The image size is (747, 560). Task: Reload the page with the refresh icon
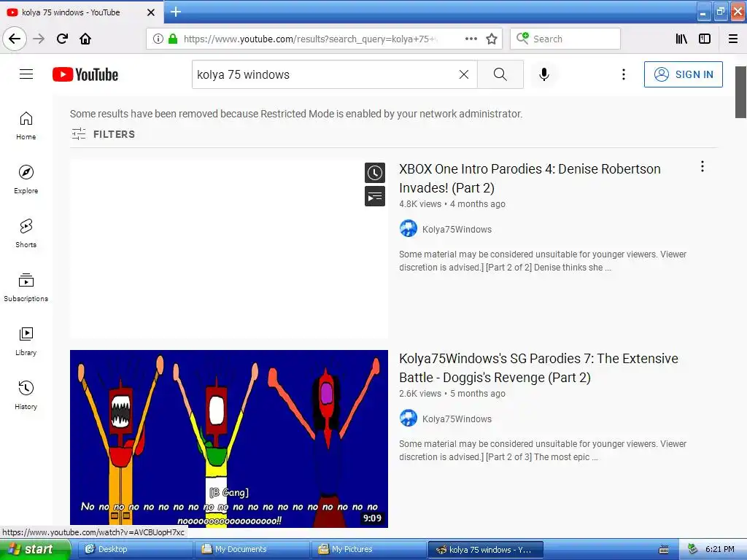point(63,39)
